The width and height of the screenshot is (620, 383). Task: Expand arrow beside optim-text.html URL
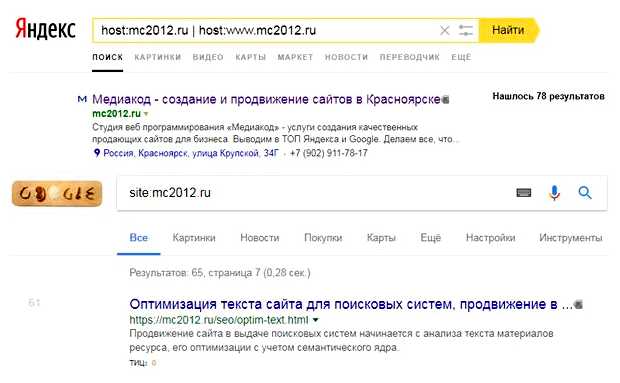[x=316, y=320]
